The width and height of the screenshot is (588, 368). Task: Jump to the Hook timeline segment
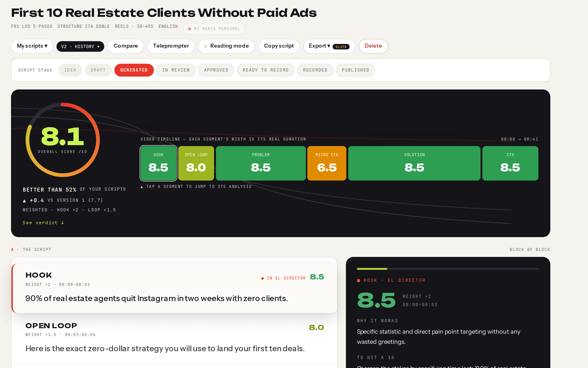(x=158, y=163)
